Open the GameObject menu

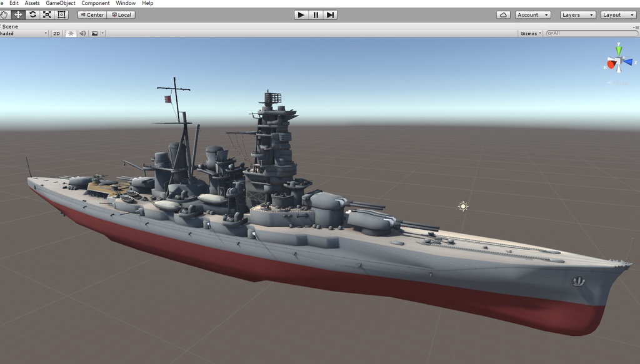pos(59,3)
